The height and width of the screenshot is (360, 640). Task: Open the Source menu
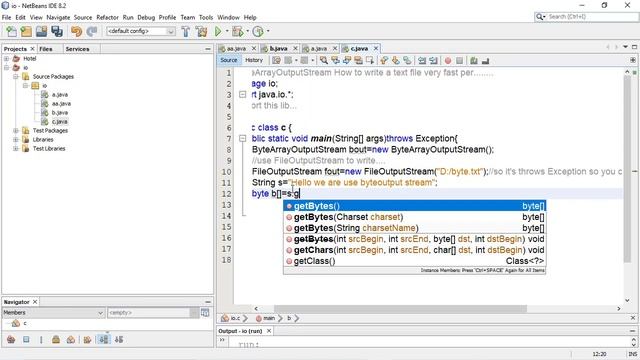pyautogui.click(x=83, y=18)
